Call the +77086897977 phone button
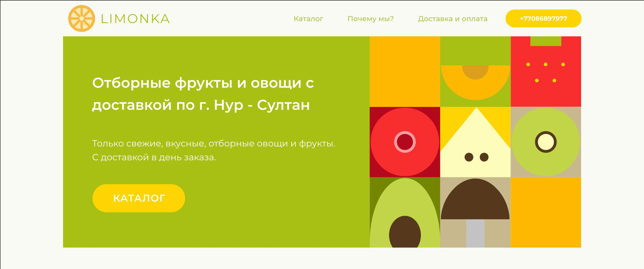644x269 pixels. [x=543, y=18]
